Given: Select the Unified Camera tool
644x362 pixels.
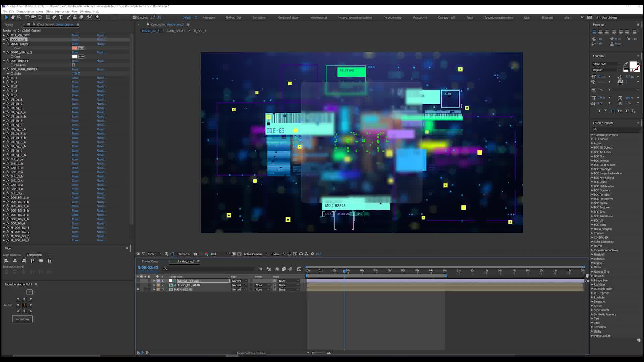Looking at the screenshot, I should (x=34, y=17).
